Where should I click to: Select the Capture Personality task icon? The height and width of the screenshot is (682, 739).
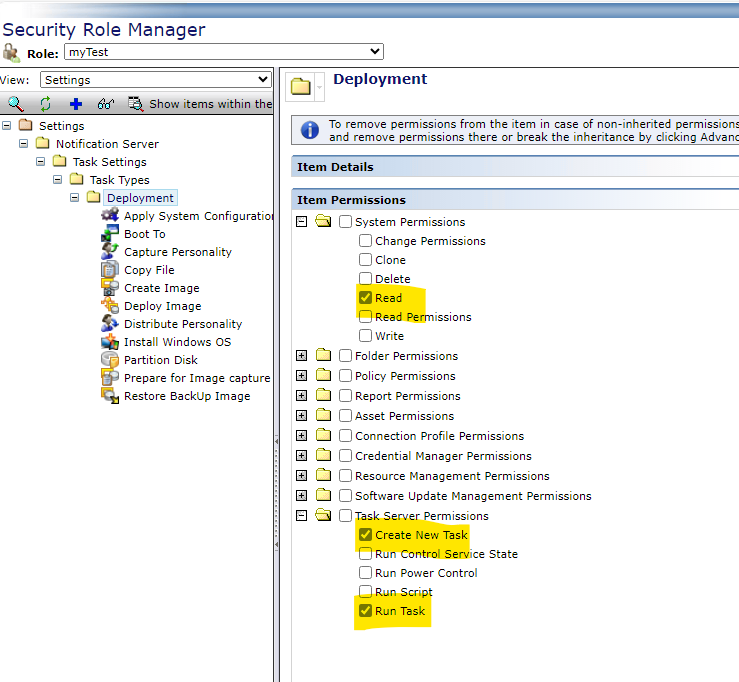[x=109, y=252]
